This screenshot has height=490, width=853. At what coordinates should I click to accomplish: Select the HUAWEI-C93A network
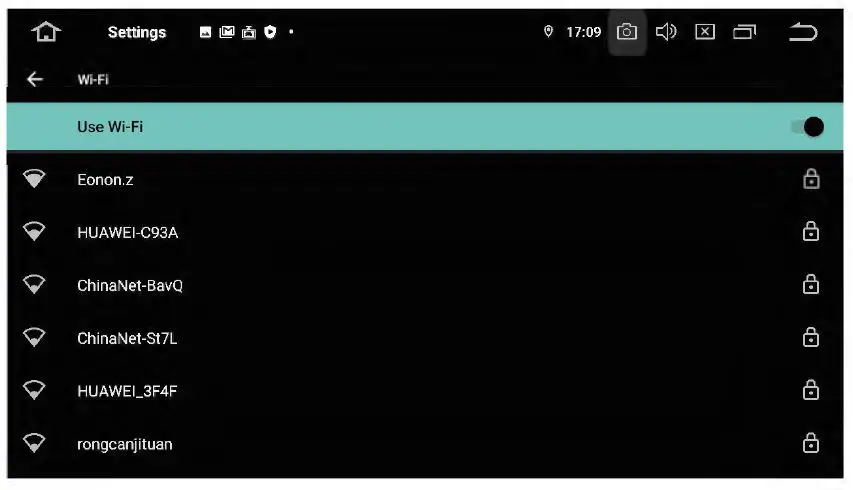[x=425, y=232]
